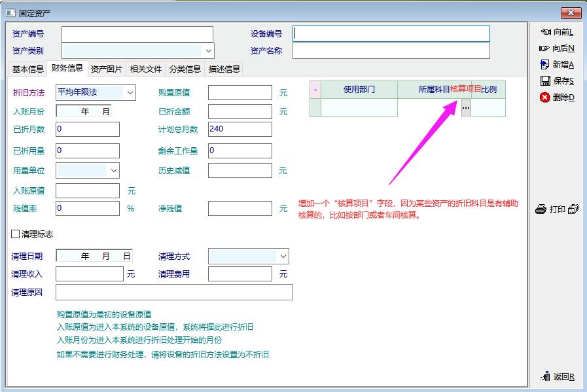Screen dimensions: 587x392
Task: Toggle the 清理标志 checkbox
Action: coord(16,234)
